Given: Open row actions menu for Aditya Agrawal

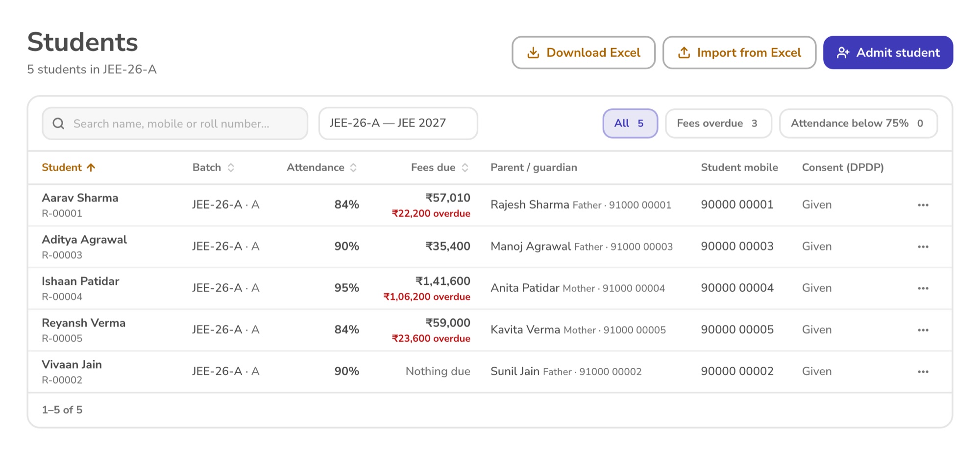Looking at the screenshot, I should 923,247.
